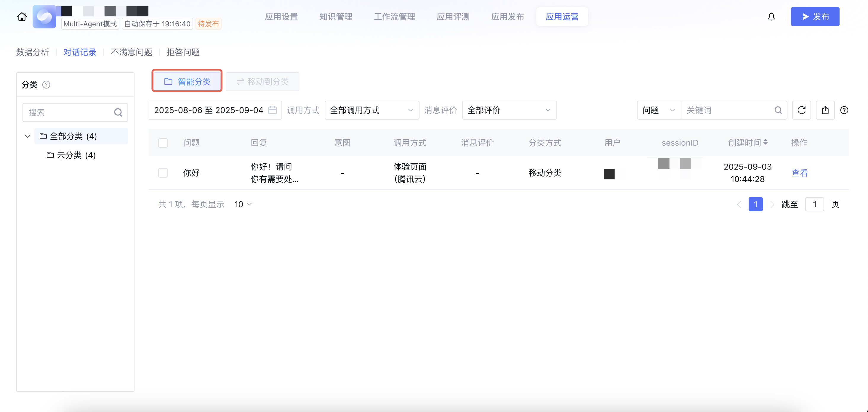Toggle select-all checkbox in table header

163,143
